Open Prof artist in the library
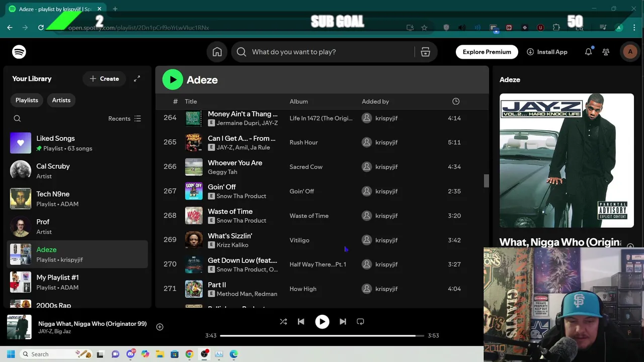Viewport: 644px width, 362px height. coord(77,227)
